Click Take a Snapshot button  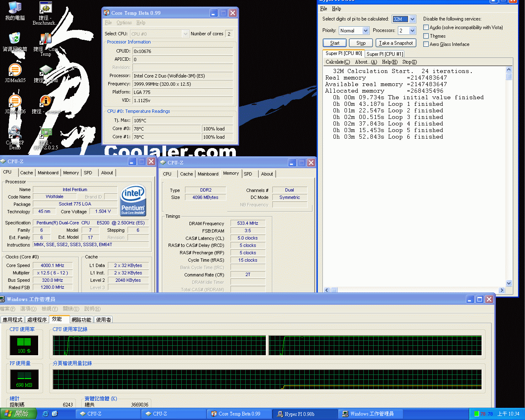(x=396, y=43)
